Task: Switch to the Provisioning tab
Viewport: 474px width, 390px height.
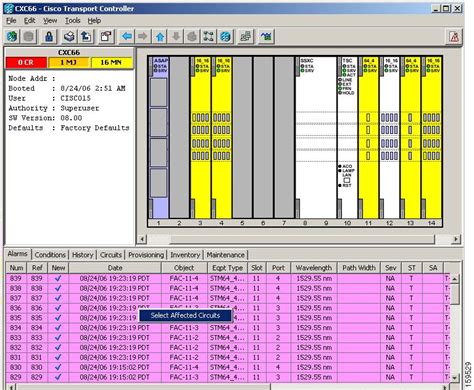Action: [146, 255]
